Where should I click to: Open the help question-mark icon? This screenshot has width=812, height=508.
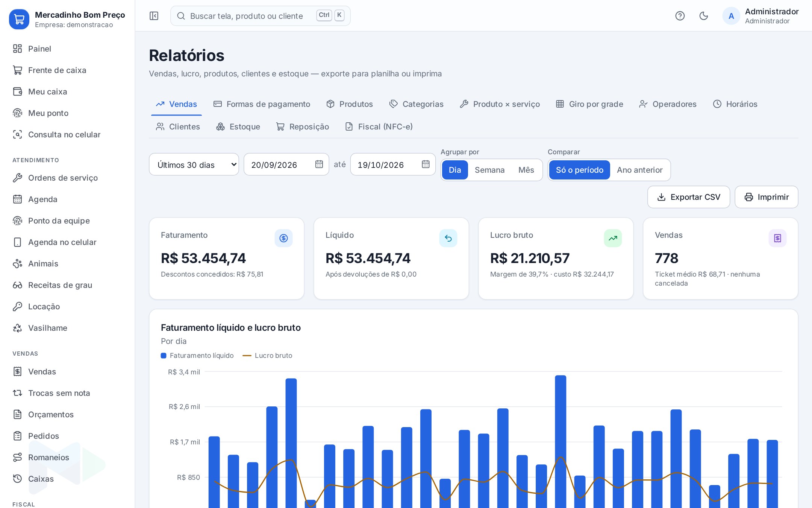(x=680, y=16)
